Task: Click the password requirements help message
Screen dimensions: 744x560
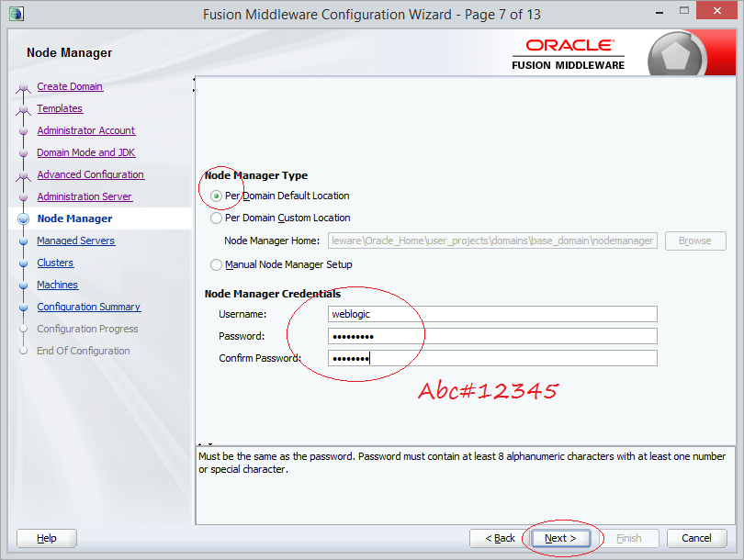Action: (x=462, y=463)
